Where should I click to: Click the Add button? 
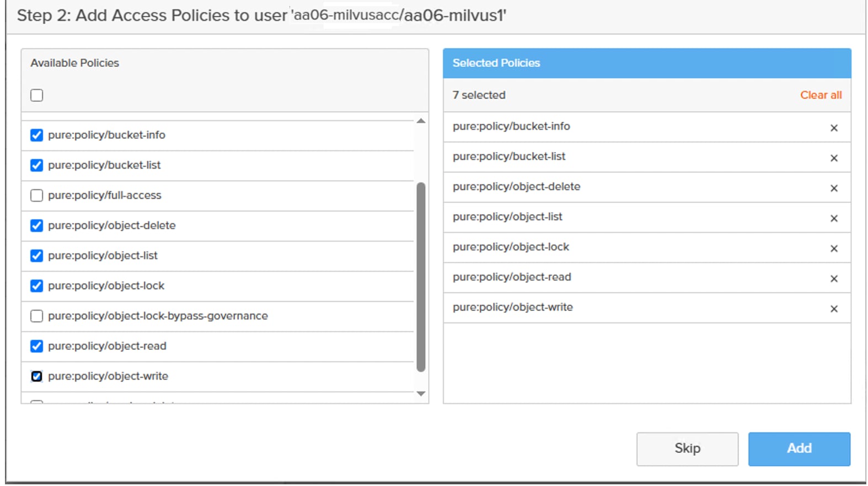(799, 449)
